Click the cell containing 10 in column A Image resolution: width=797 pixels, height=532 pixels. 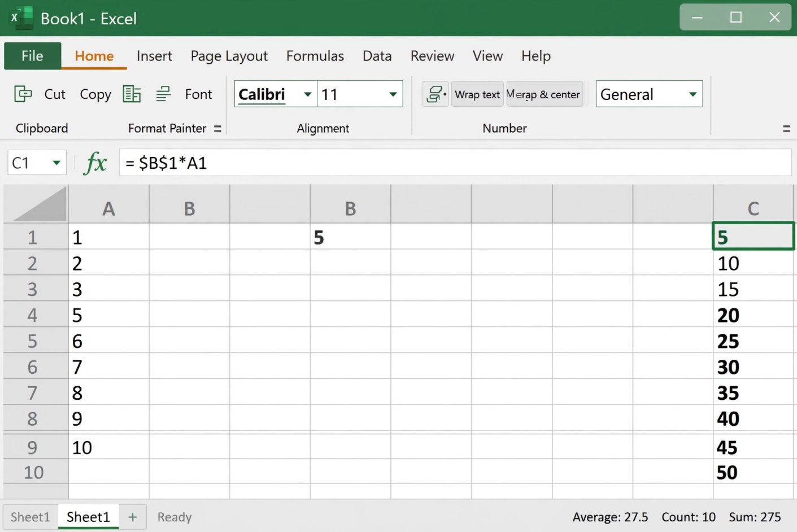tap(108, 447)
